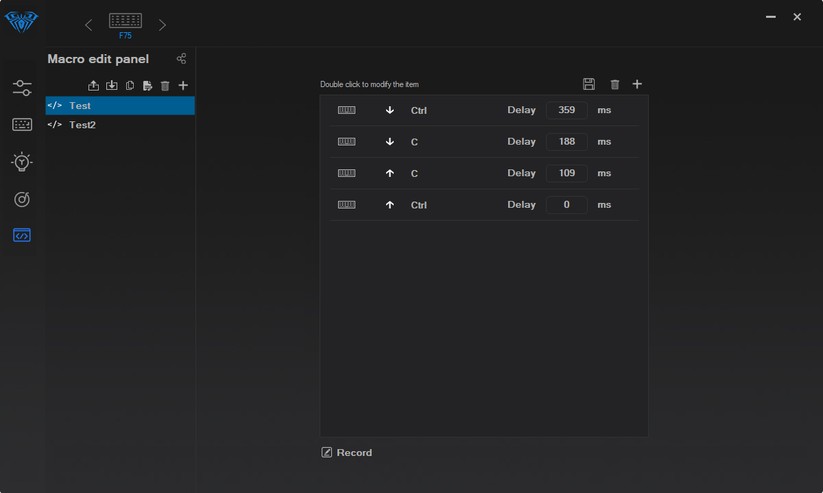Click the share icon beside Macro edit panel
The image size is (823, 493).
(x=181, y=59)
